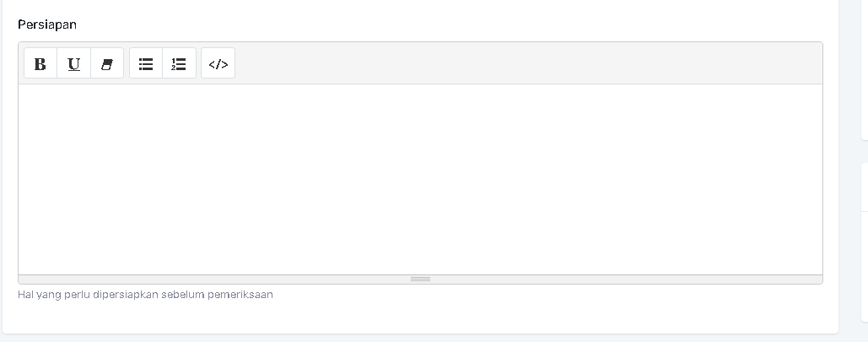Open HTML source with the </> button
Screen dimensions: 868x342
click(x=218, y=63)
